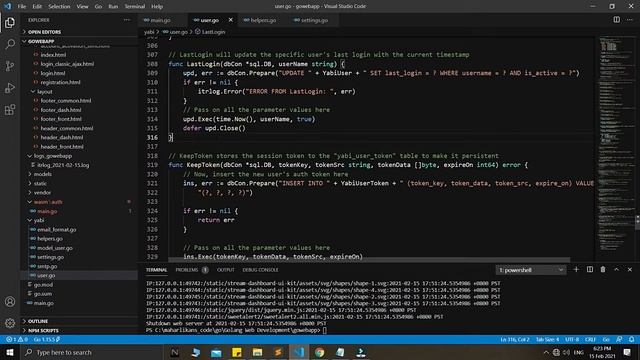Change CRLF end of line sequence
Screen dimensions: 640x360
[590, 339]
